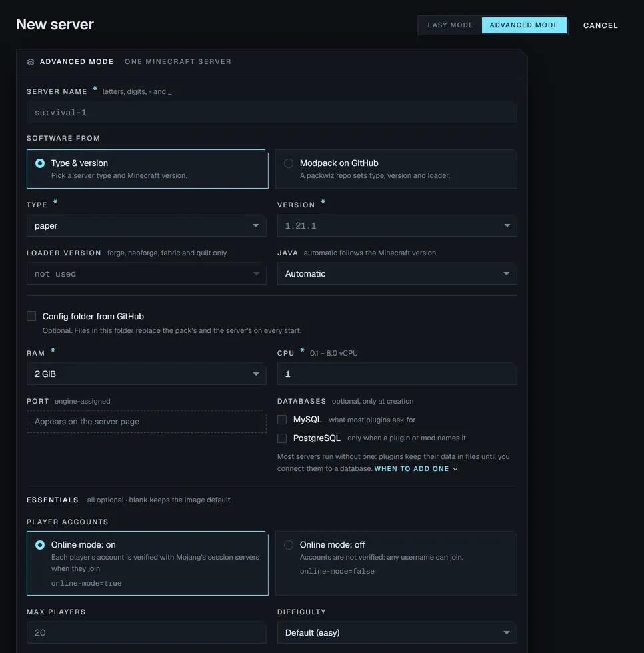Focus the Server Name input field
This screenshot has height=653, width=644.
[x=271, y=112]
